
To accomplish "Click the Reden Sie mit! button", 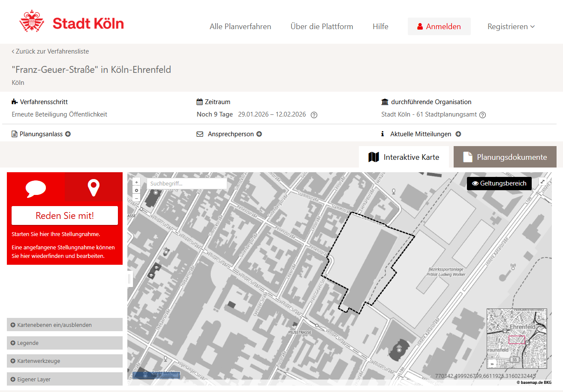I will (x=65, y=215).
